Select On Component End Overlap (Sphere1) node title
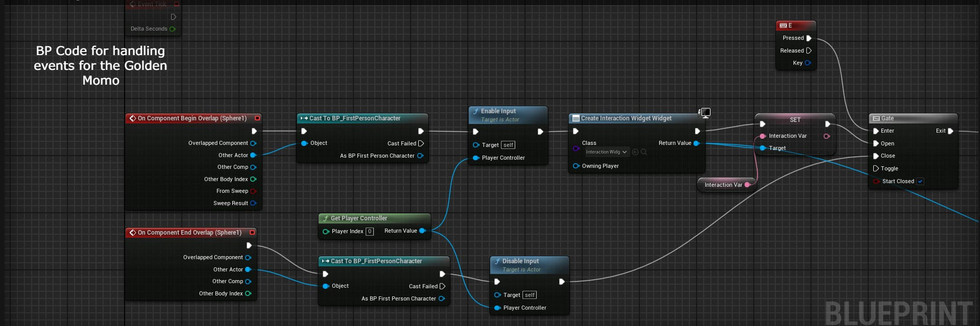Image resolution: width=980 pixels, height=326 pixels. 189,233
